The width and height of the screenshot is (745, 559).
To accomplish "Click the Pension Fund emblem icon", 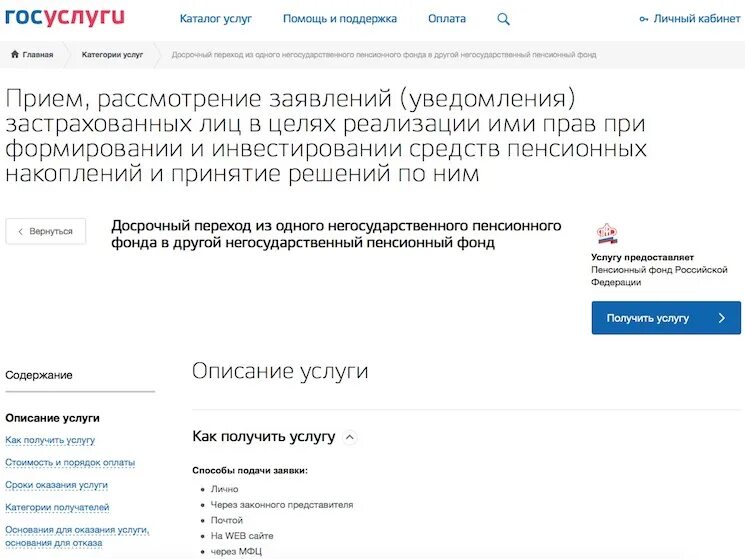I will click(x=607, y=233).
